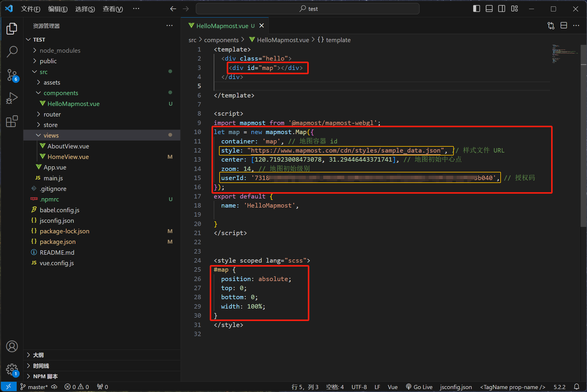Screen dimensions: 587x392
Task: Click the master* branch in status bar
Action: (34, 387)
